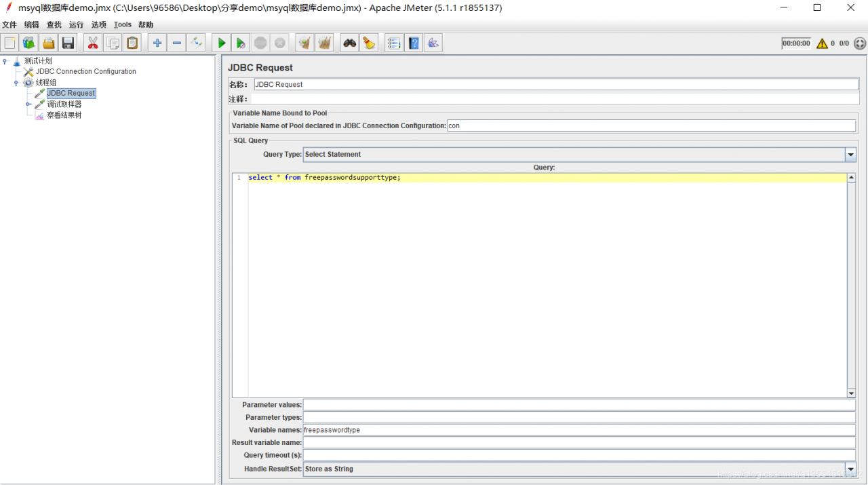Click the gear icon of 线程组
The width and height of the screenshot is (868, 485).
click(x=28, y=83)
